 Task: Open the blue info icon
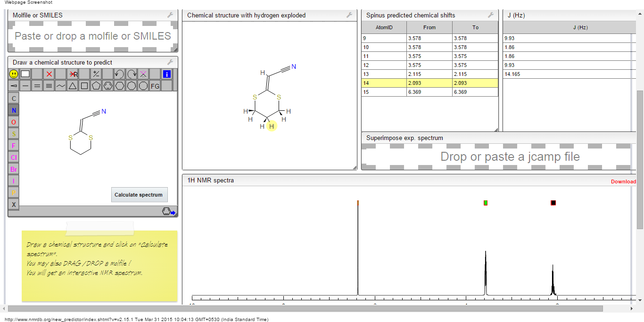pyautogui.click(x=166, y=74)
